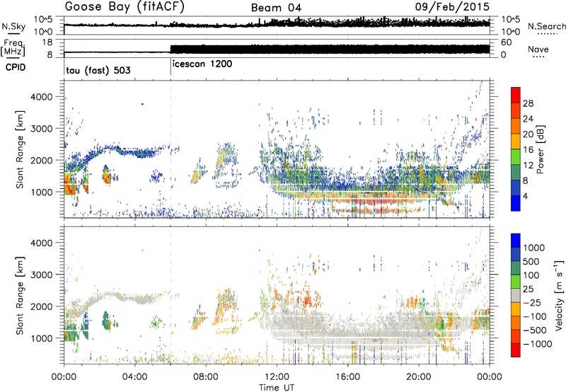Screen dimensions: 566x392
Task: Click the '-1000' value on velocity scale
Action: pos(538,344)
